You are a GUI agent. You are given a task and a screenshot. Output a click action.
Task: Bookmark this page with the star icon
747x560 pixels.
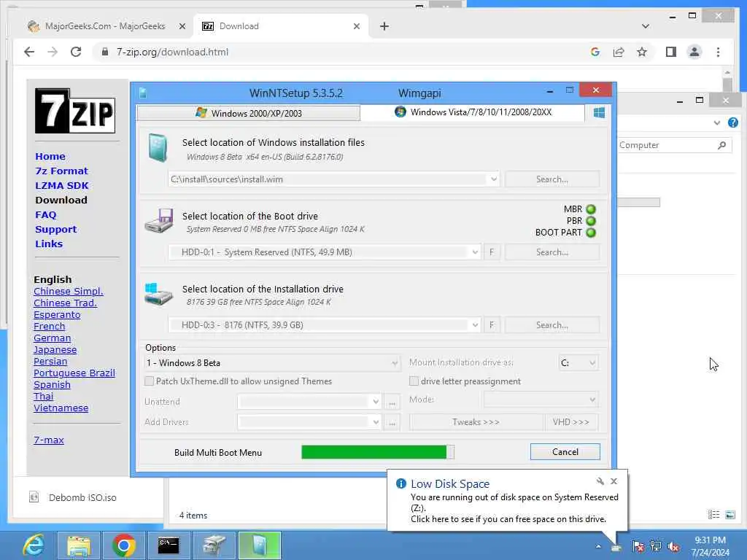642,52
